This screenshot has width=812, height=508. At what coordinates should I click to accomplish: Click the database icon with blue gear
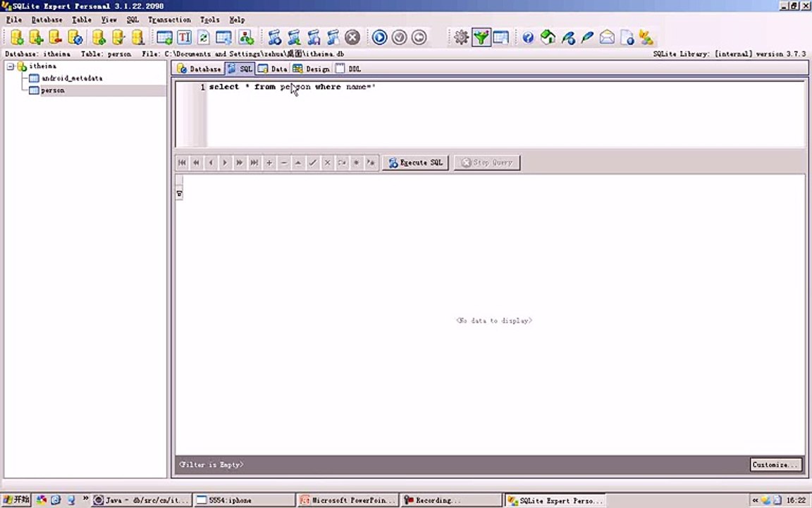tap(75, 37)
